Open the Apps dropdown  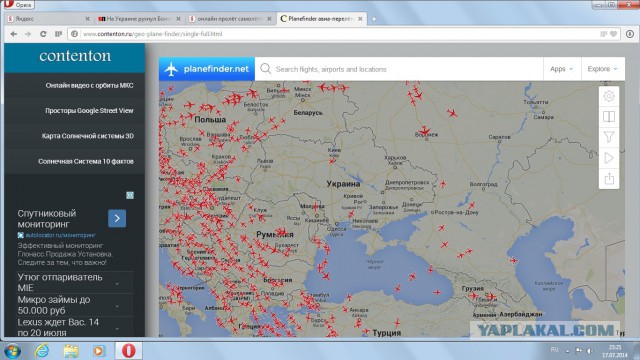point(561,69)
